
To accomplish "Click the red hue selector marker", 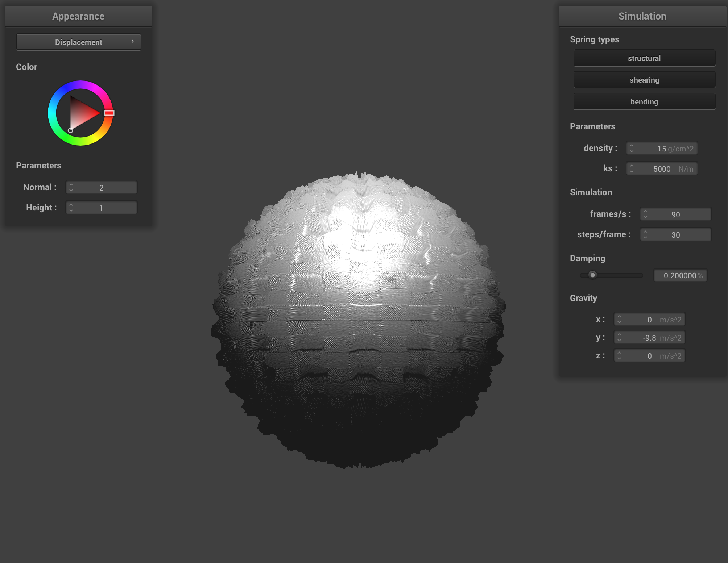I will pyautogui.click(x=109, y=113).
